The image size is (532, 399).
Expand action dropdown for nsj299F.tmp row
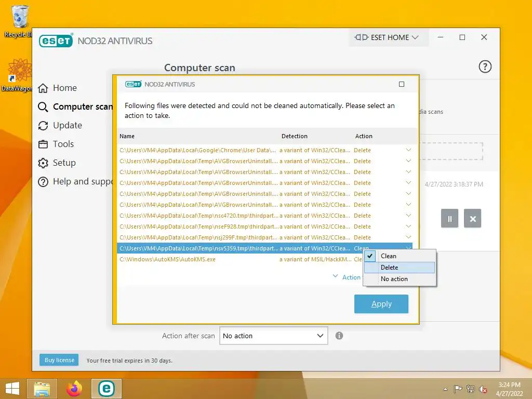tap(408, 237)
